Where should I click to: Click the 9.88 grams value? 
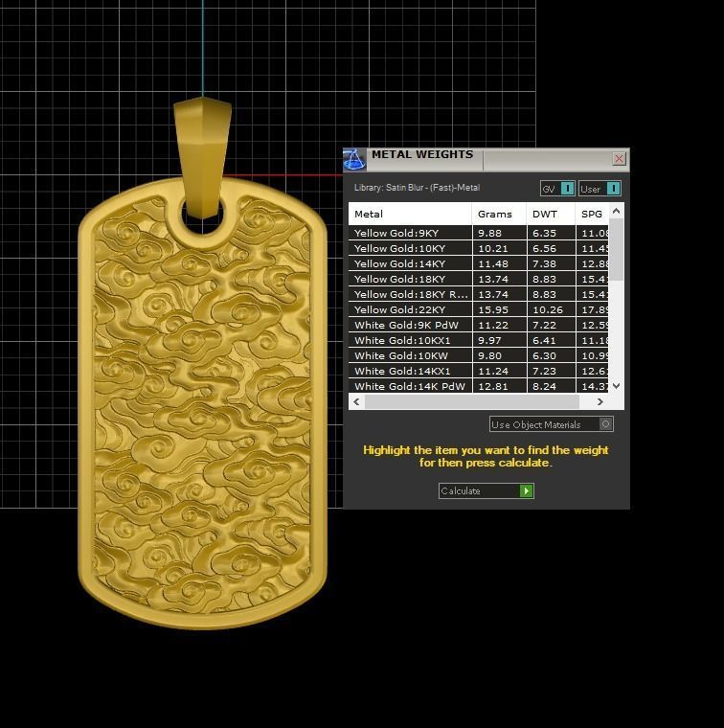coord(489,233)
